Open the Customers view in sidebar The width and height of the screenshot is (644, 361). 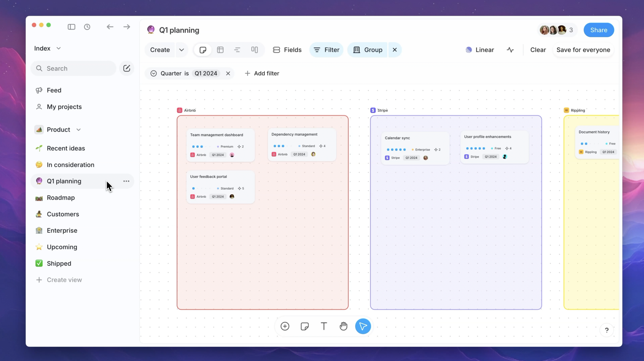point(63,214)
